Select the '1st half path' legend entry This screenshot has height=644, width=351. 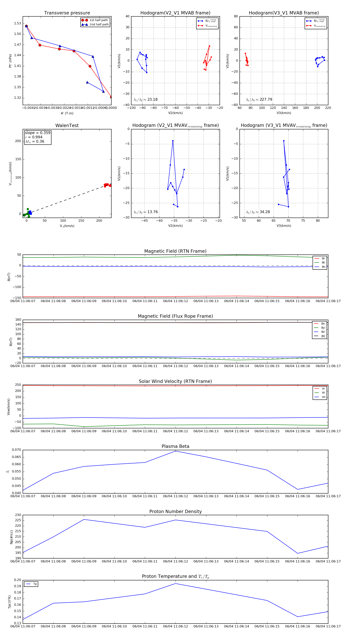[95, 20]
